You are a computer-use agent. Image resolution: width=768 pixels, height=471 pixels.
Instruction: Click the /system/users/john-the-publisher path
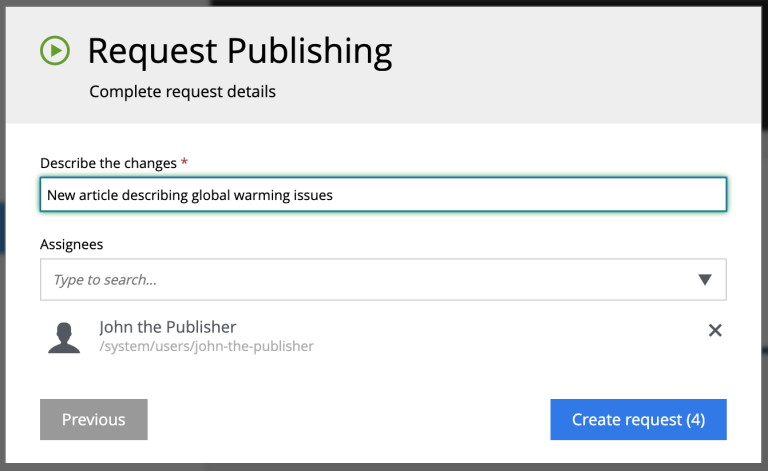point(206,346)
